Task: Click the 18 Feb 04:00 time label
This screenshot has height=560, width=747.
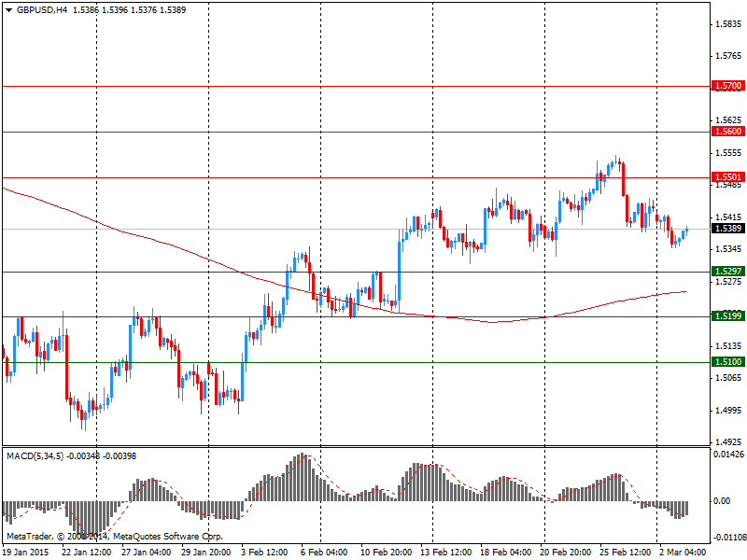Action: (x=505, y=553)
